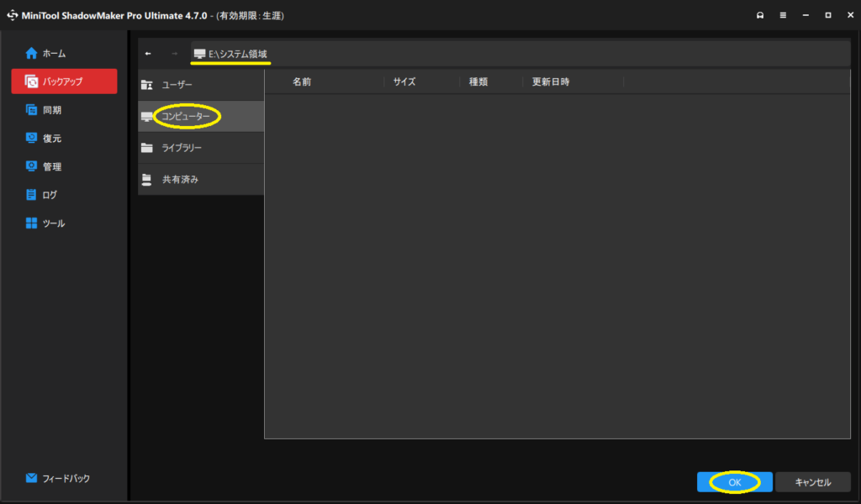Click the clipboard icon beside ログ
861x504 pixels.
[31, 194]
